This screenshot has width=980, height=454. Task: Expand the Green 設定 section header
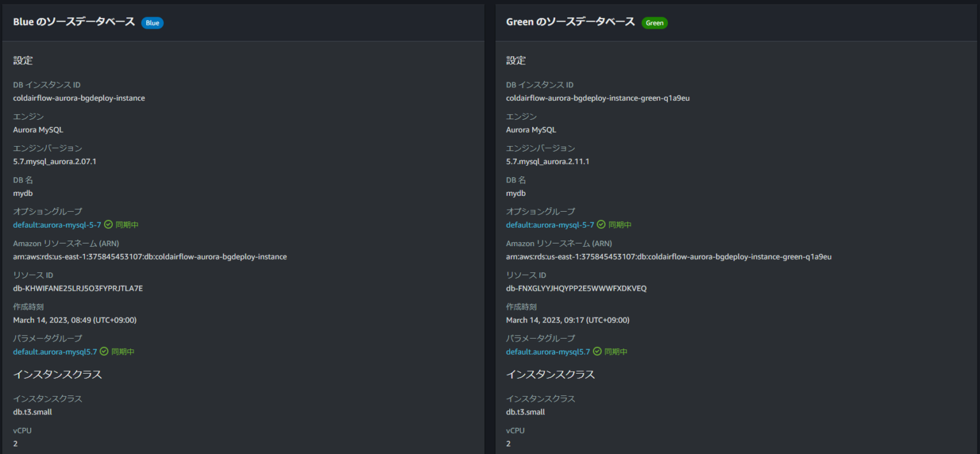[516, 60]
